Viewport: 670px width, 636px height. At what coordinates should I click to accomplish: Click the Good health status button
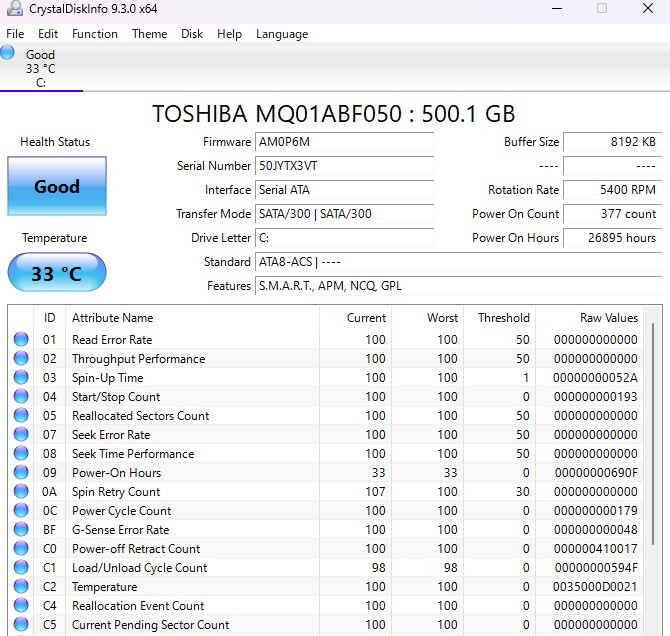[57, 187]
